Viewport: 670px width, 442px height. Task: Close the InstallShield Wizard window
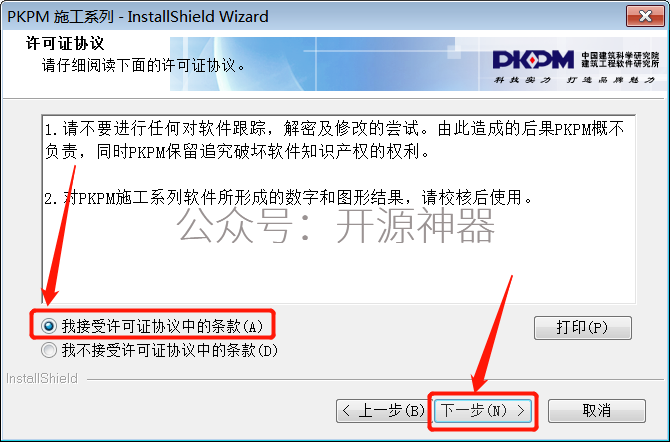645,16
